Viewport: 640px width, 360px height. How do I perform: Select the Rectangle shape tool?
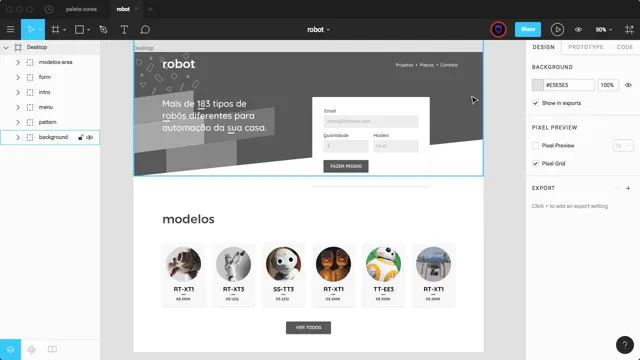click(x=79, y=29)
